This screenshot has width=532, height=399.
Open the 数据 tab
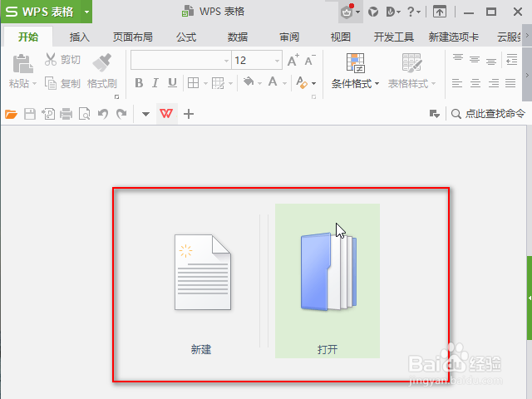(238, 37)
